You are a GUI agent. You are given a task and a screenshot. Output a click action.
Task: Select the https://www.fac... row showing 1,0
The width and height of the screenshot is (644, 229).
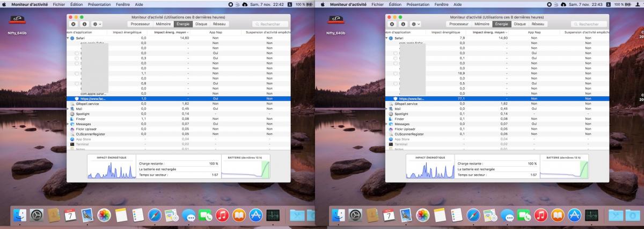[x=178, y=99]
